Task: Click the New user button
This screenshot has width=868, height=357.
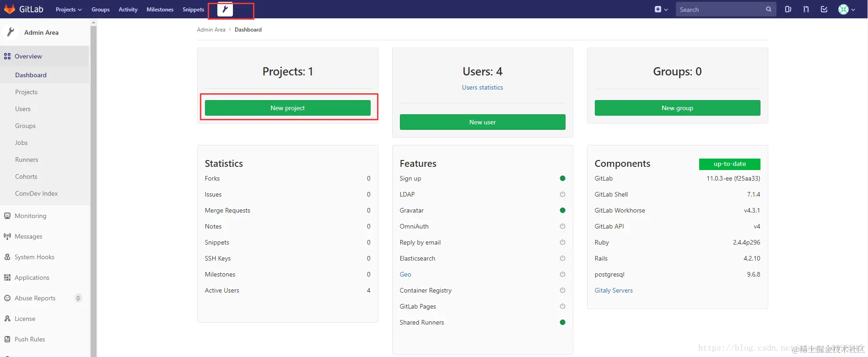Action: [x=482, y=122]
